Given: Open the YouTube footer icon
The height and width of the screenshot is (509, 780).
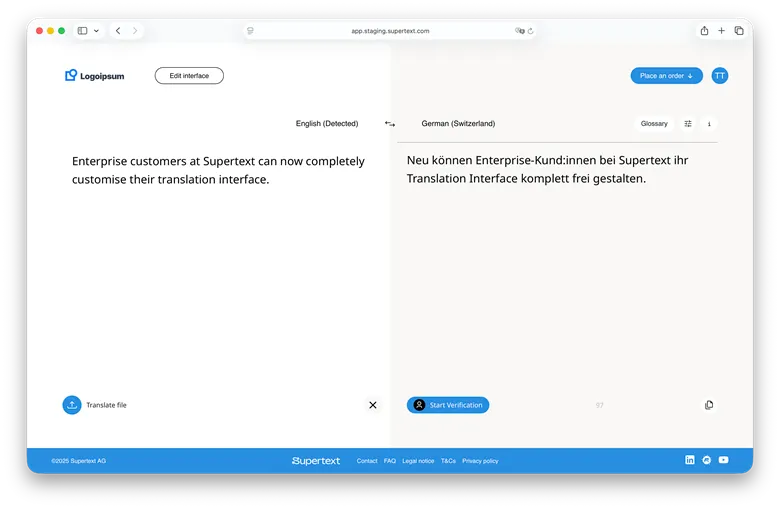Looking at the screenshot, I should click(x=723, y=460).
